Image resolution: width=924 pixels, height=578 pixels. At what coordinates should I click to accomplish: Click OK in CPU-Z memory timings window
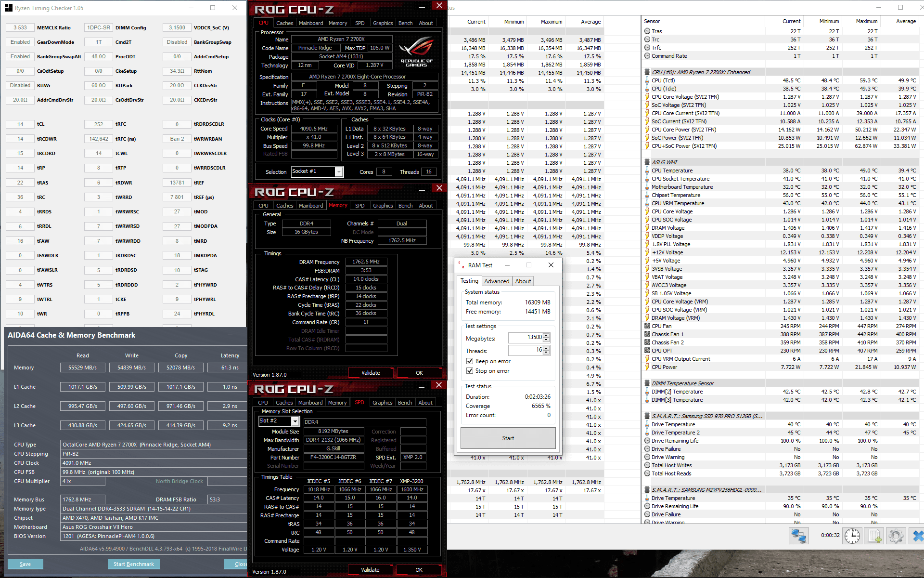coord(419,373)
